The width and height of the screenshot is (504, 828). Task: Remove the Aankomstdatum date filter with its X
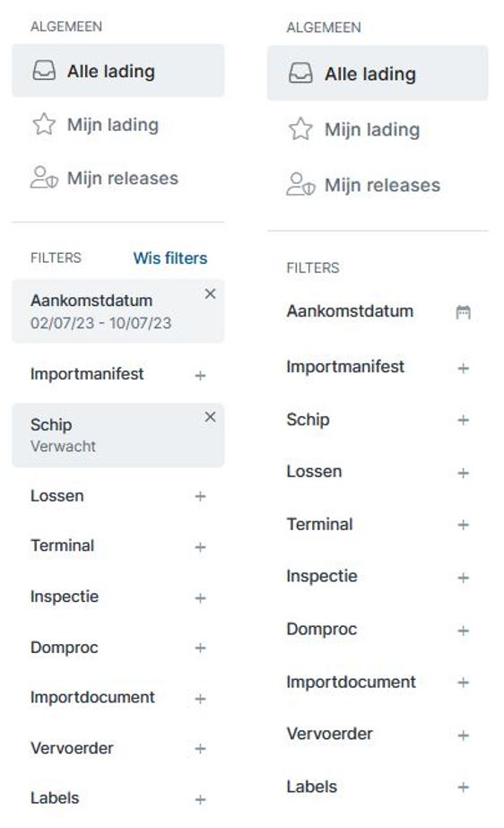(x=210, y=293)
